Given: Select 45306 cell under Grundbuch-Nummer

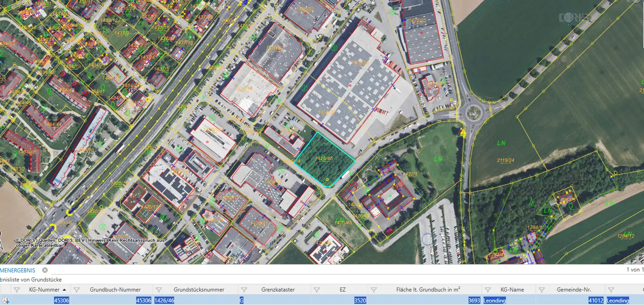Looking at the screenshot, I should [112, 300].
